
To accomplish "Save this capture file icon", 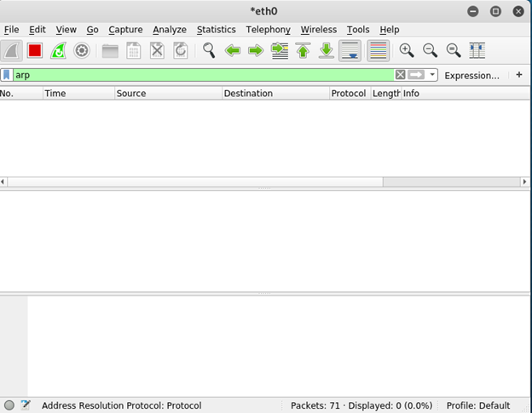I will click(x=134, y=51).
